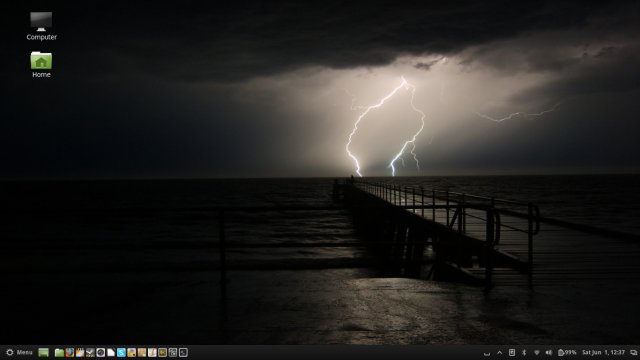
Task: Launch the terminal icon at the launcher row's end
Action: 183,352
